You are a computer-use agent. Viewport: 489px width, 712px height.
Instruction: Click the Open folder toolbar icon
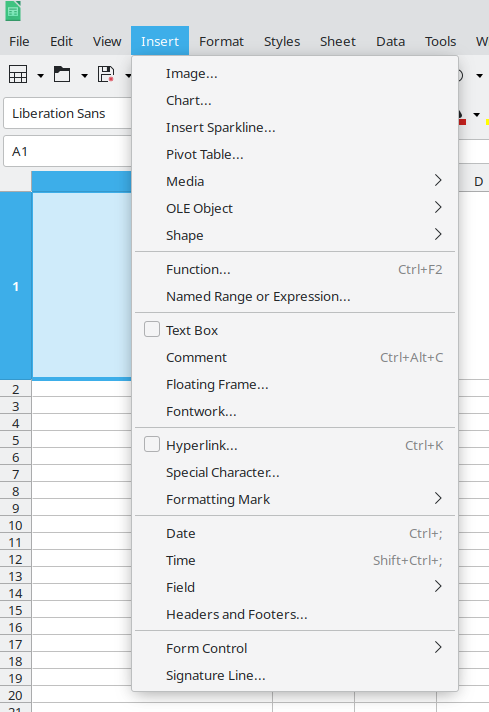click(x=62, y=74)
